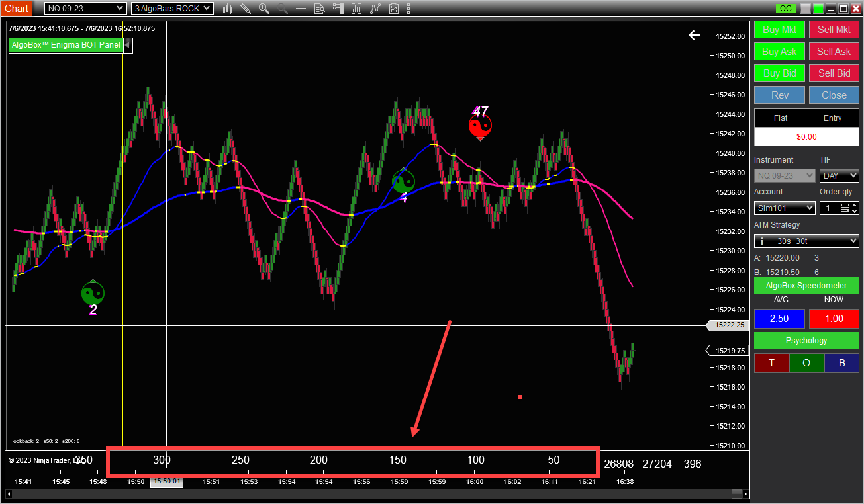Click the order quantity stepper arrows
The image size is (864, 504).
point(855,208)
